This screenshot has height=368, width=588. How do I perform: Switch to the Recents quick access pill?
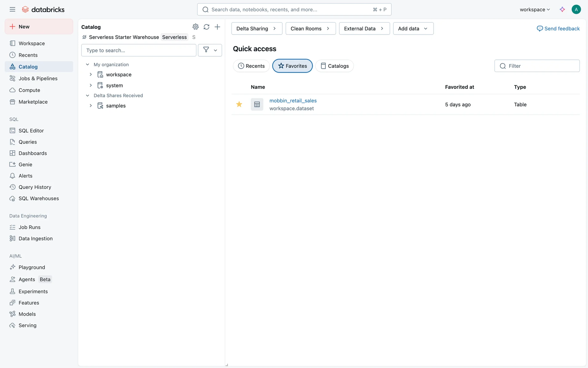251,66
